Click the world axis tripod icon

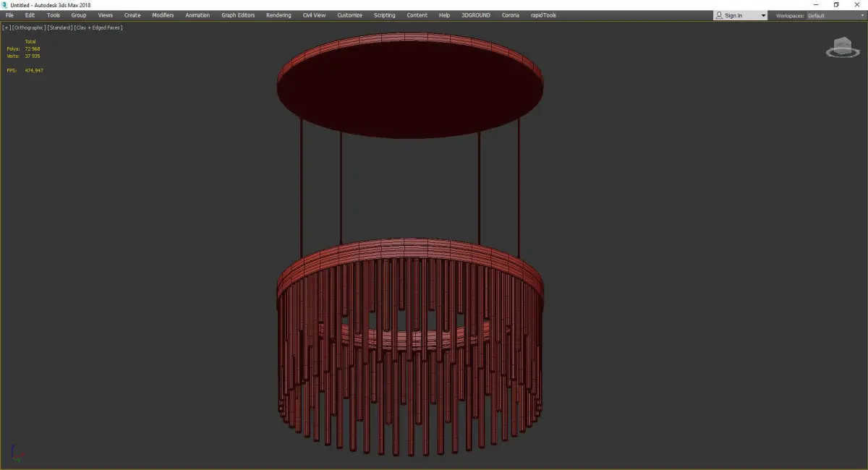(17, 453)
